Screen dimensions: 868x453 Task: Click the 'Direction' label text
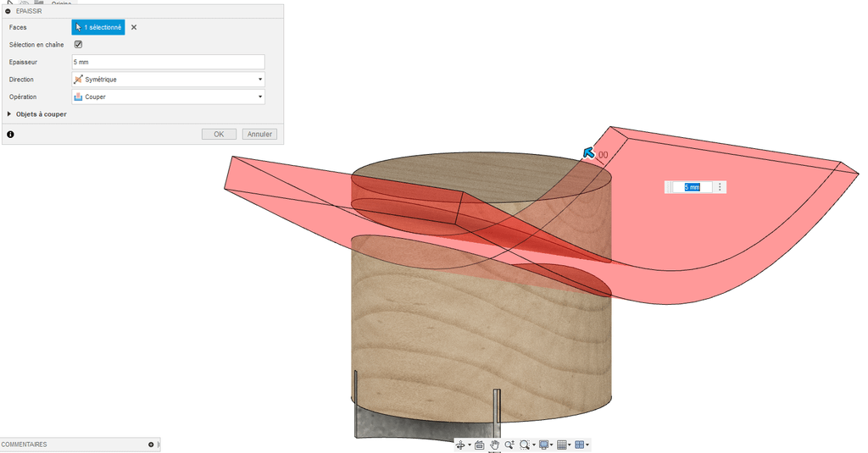[x=21, y=79]
